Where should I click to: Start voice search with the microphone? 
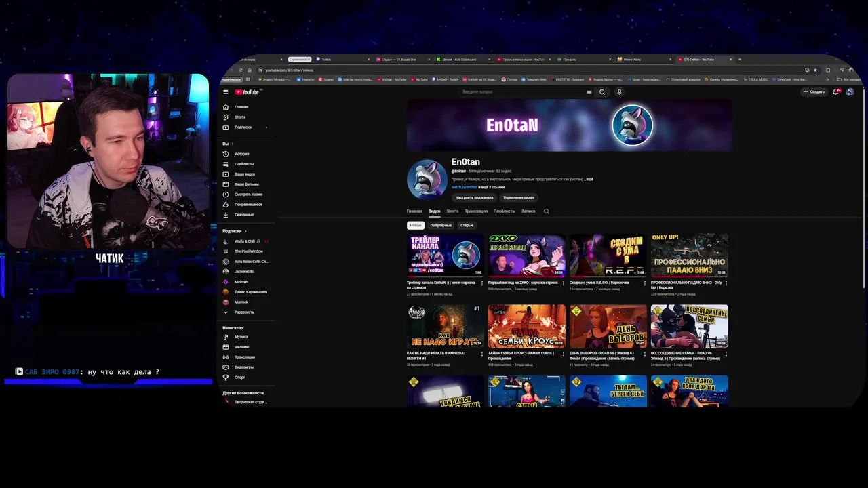pos(619,92)
